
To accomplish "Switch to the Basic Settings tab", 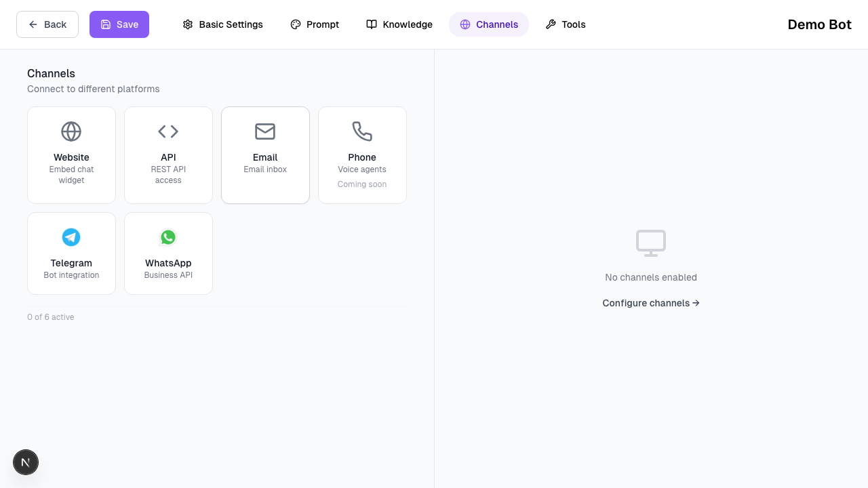I will (222, 24).
